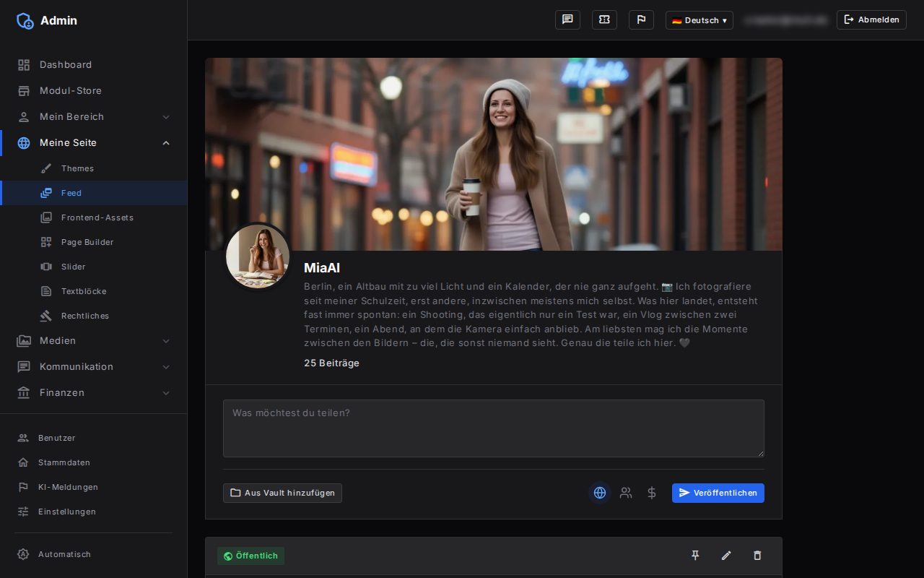Open the Themes brush icon
The height and width of the screenshot is (578, 924).
pos(46,168)
